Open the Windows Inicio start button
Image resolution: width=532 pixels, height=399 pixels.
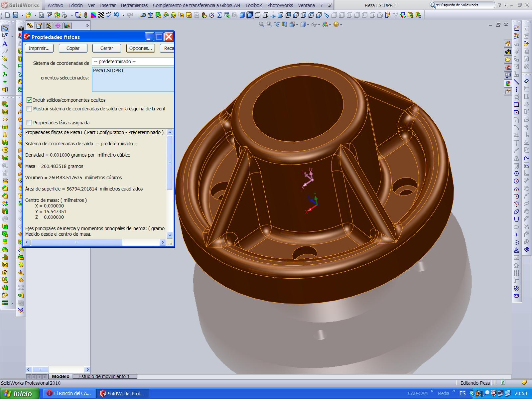[x=20, y=394]
